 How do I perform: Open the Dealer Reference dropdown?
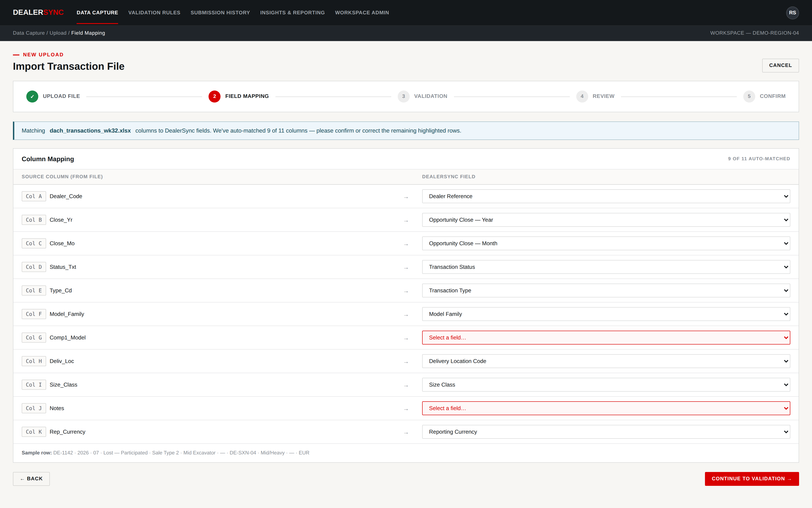pos(606,196)
